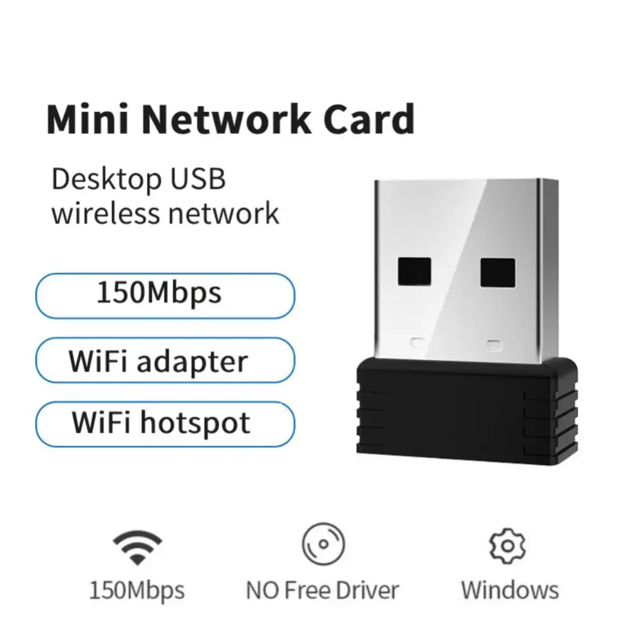Select the WiFi adapter pill button

click(165, 360)
